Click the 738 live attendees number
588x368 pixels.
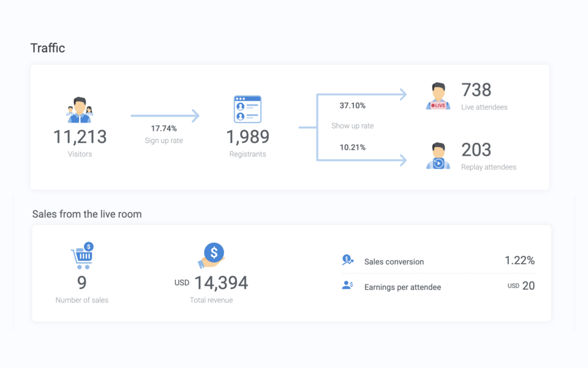(477, 90)
